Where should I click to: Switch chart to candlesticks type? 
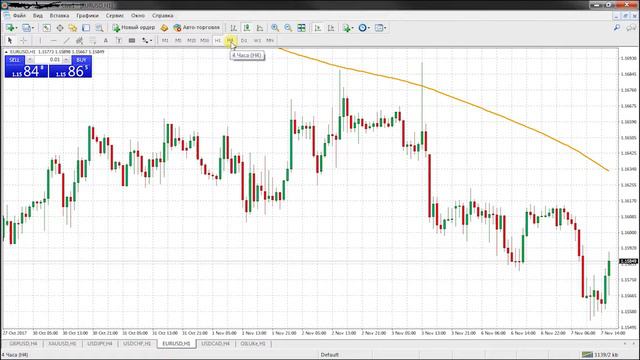(x=247, y=28)
